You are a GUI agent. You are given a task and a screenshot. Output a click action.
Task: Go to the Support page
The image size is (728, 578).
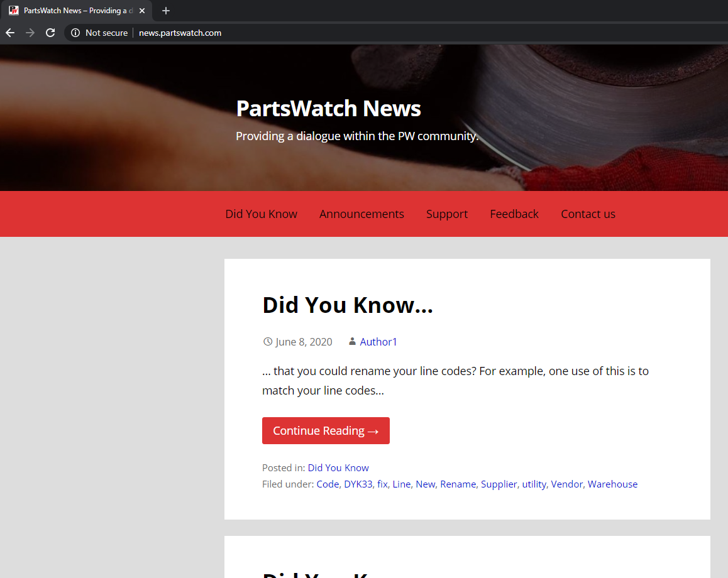pyautogui.click(x=446, y=214)
